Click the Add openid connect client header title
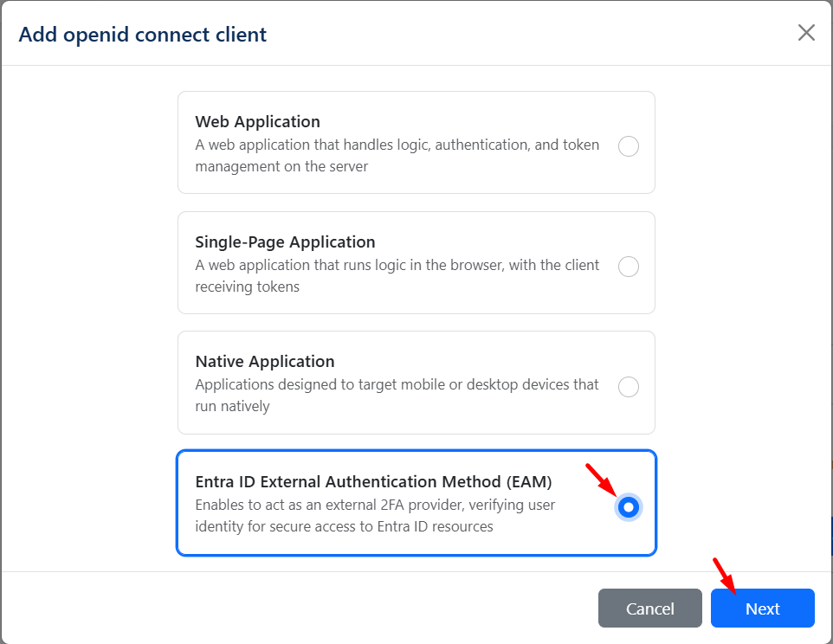This screenshot has width=833, height=644. tap(143, 35)
